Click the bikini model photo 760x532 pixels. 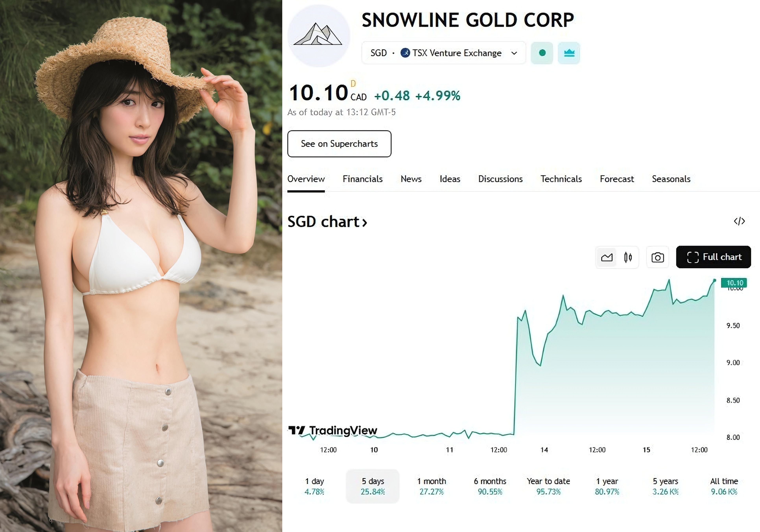(x=141, y=266)
